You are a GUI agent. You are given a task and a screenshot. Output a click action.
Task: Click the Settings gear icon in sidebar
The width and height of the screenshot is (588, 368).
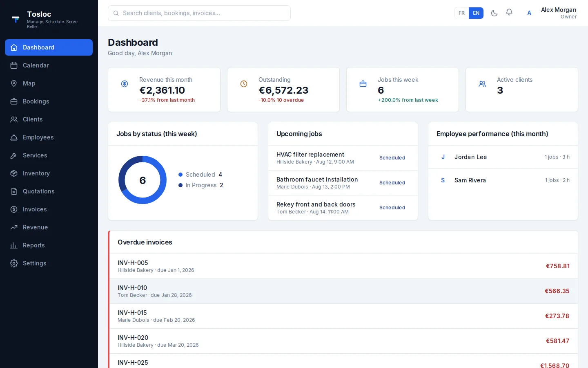14,263
